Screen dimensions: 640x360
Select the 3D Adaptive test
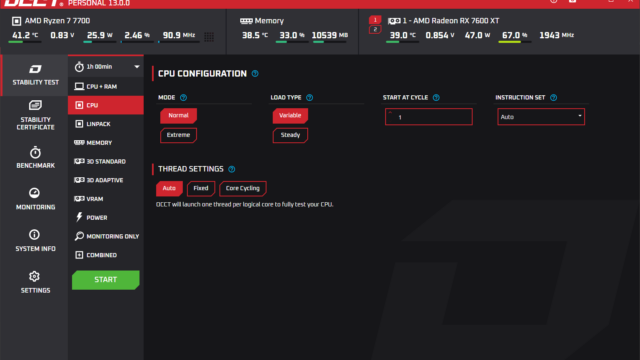(106, 180)
